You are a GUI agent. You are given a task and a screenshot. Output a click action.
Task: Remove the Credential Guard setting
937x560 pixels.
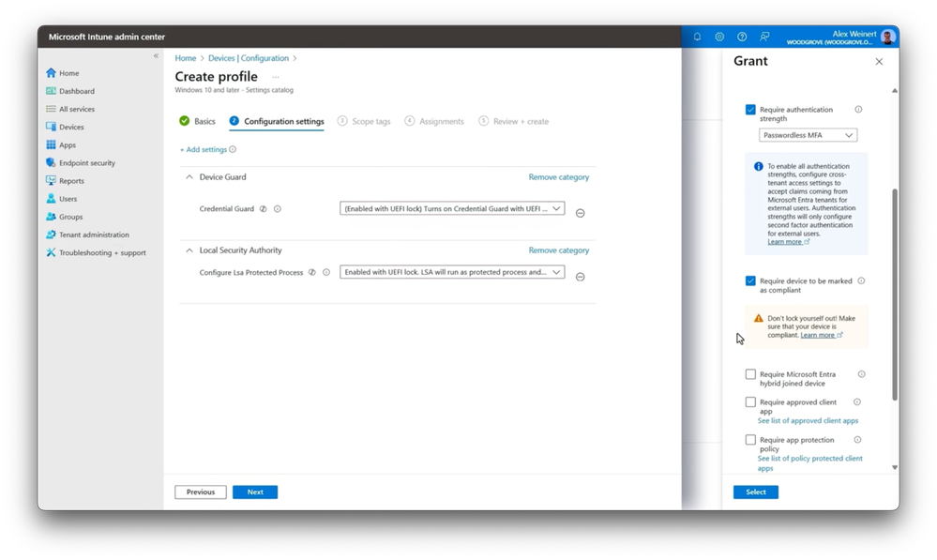coord(580,213)
